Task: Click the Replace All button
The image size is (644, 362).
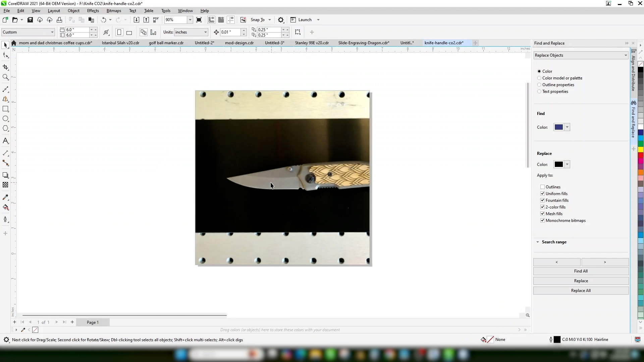Action: tap(581, 291)
